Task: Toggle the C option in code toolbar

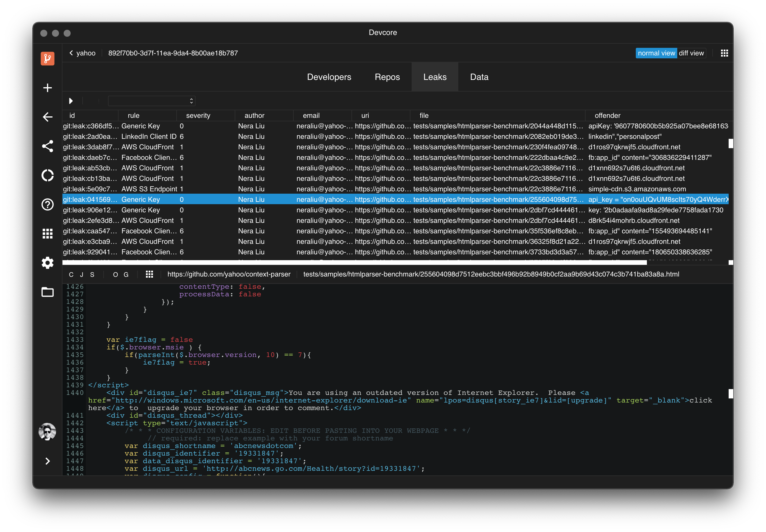Action: click(71, 274)
